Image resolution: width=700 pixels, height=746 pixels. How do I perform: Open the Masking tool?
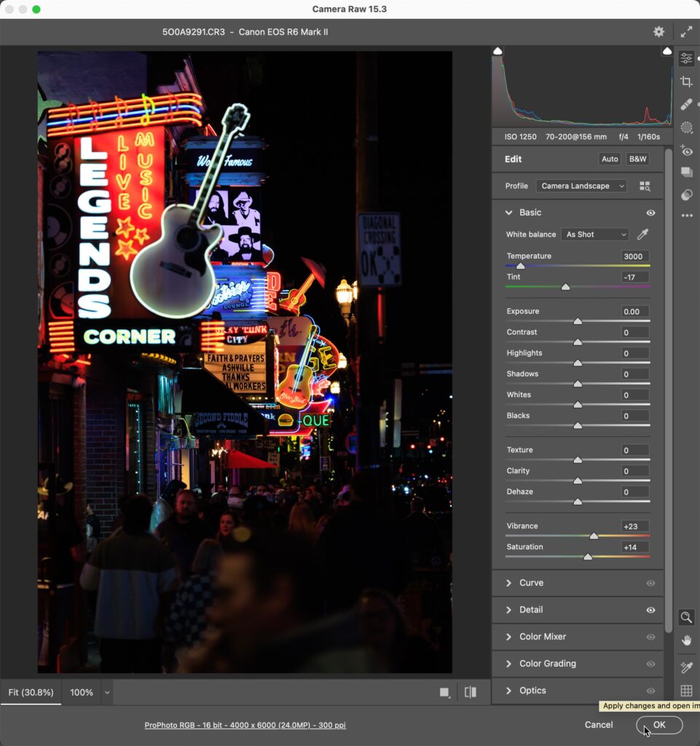[686, 127]
